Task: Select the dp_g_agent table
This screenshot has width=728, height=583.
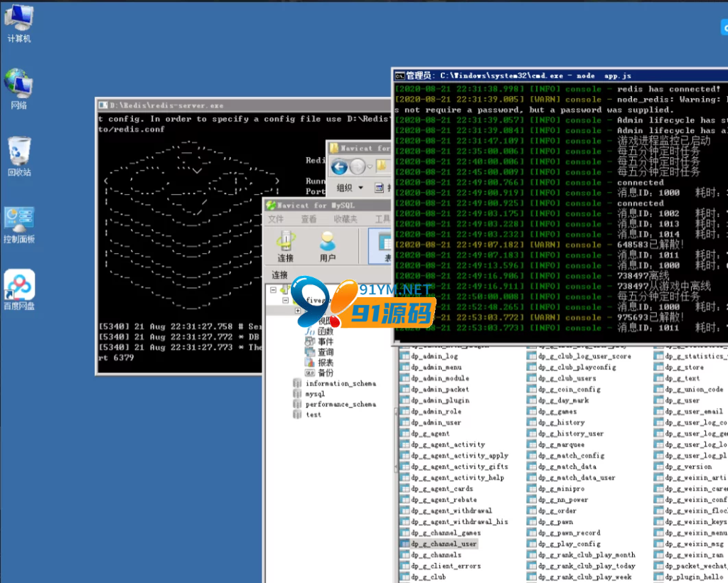Action: (x=430, y=434)
